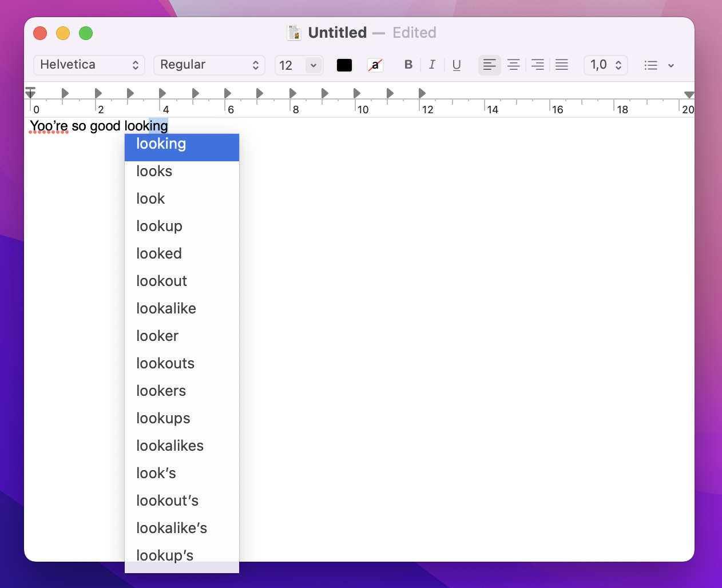Select 'lookups' from the word list

[x=182, y=418]
